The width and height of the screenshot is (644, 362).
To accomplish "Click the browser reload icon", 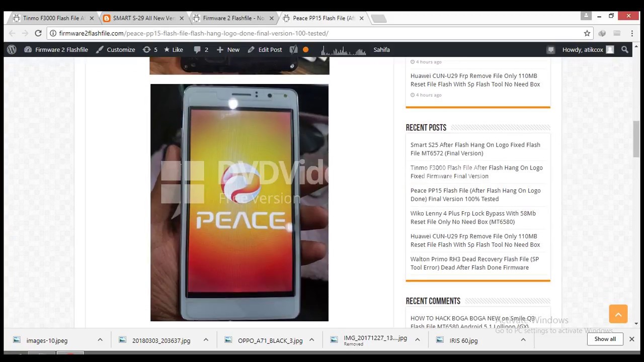I will click(38, 33).
